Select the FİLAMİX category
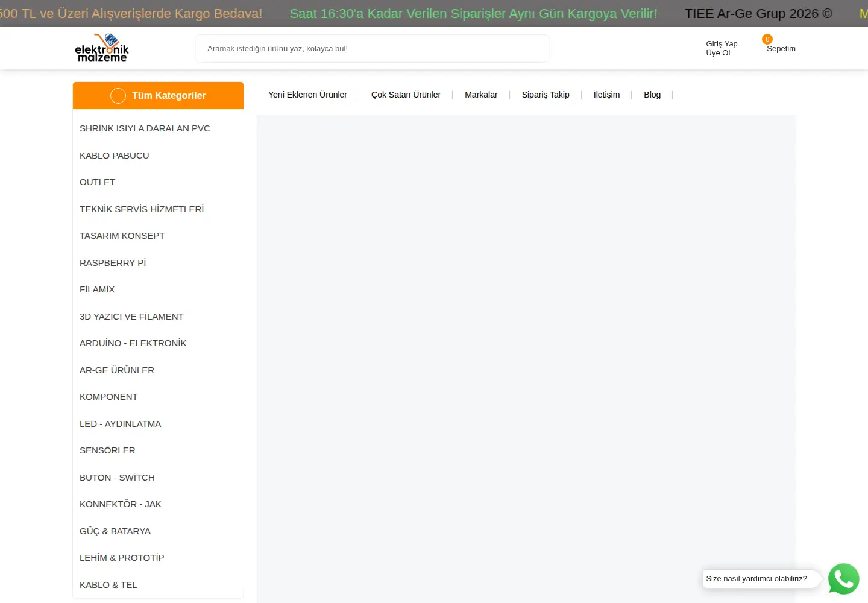Viewport: 868px width, 603px height. coord(97,289)
